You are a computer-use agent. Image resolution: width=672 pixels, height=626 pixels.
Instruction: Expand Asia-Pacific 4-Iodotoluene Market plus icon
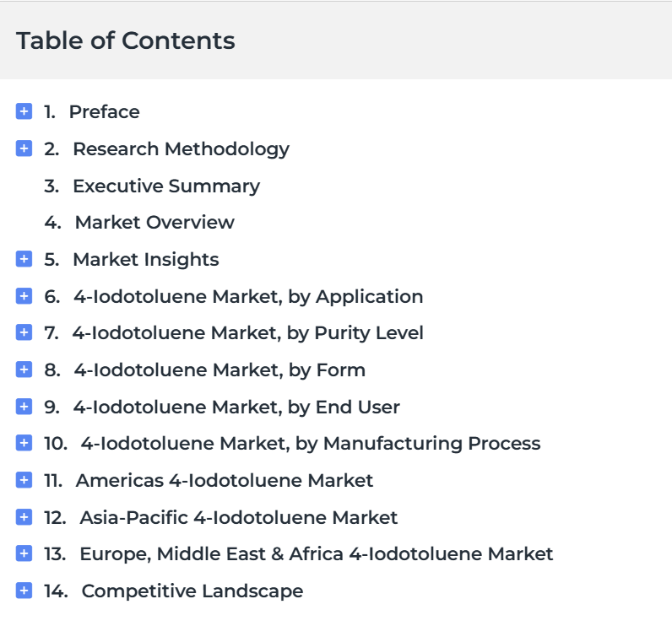click(x=24, y=517)
